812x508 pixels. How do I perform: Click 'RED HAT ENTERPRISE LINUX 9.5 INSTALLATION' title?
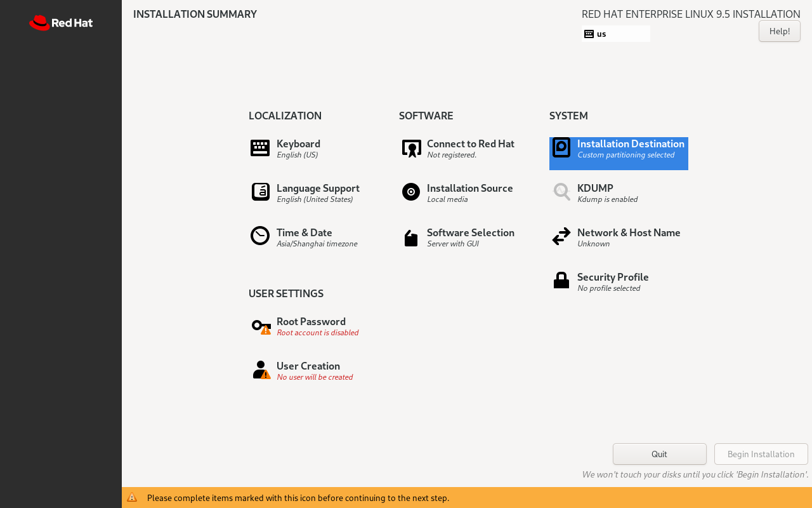(x=691, y=14)
